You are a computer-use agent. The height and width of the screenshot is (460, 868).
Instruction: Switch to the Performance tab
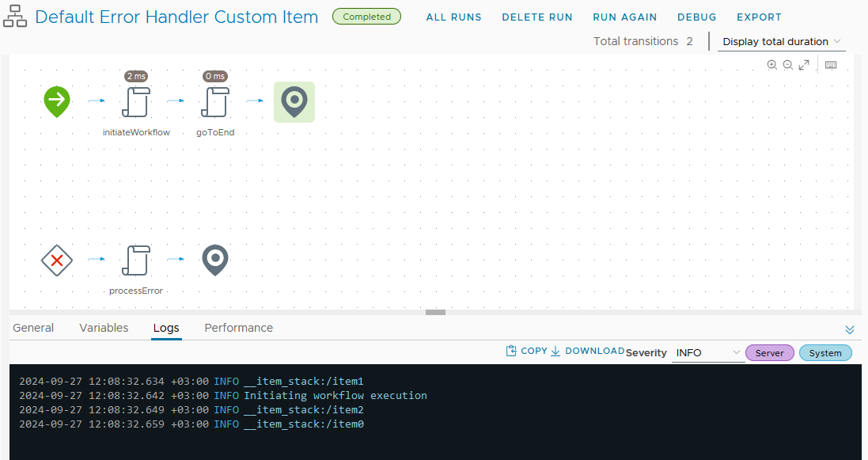[x=239, y=328]
